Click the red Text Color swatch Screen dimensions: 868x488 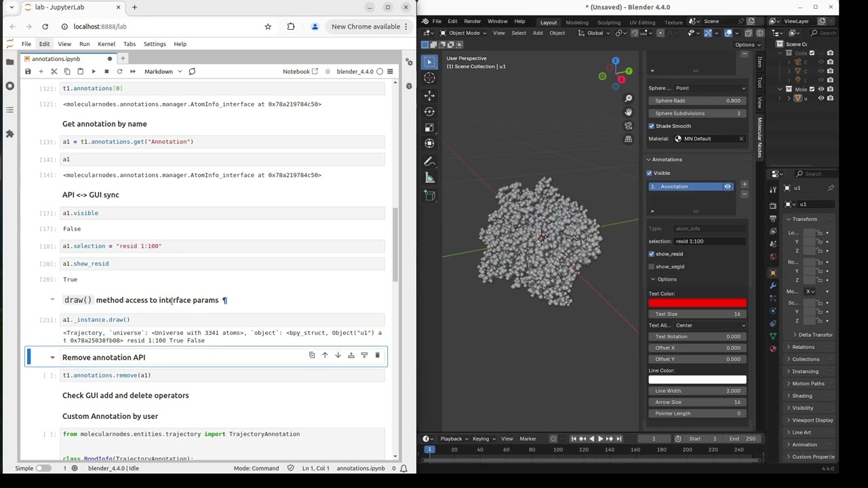697,303
